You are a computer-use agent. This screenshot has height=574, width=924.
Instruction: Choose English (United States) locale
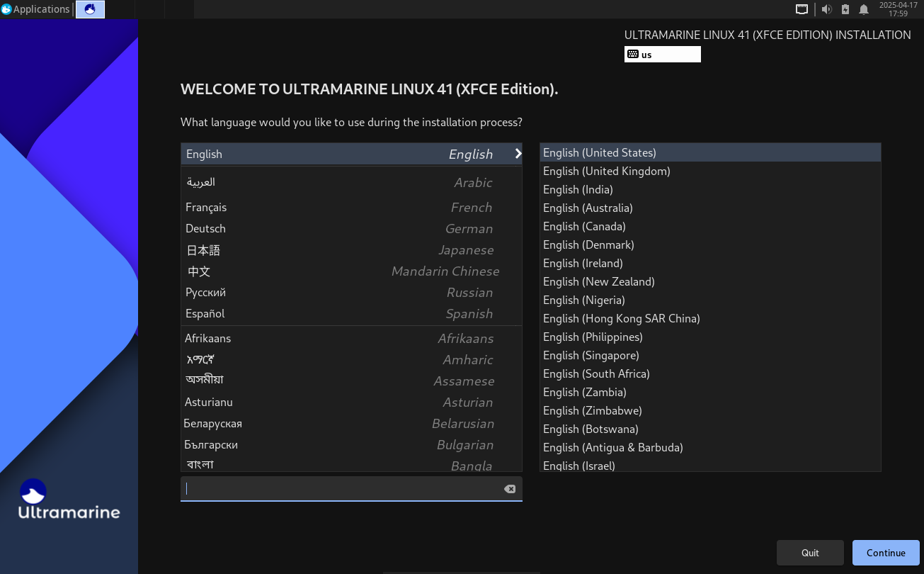(710, 152)
